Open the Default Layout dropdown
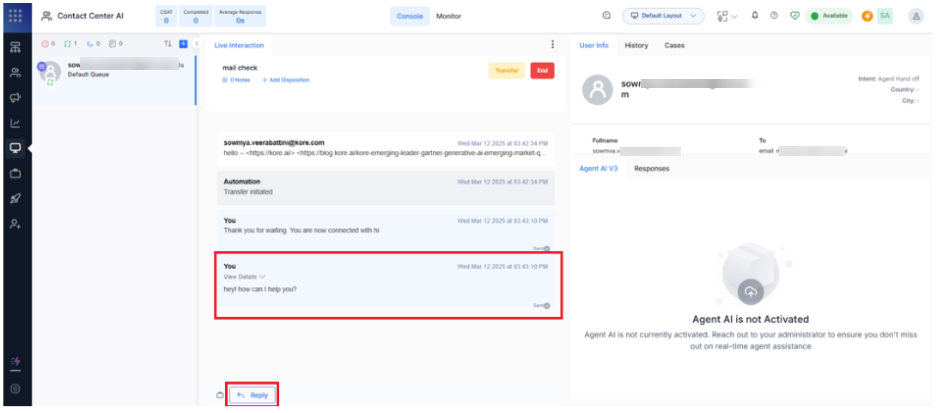The image size is (937, 413). point(663,16)
